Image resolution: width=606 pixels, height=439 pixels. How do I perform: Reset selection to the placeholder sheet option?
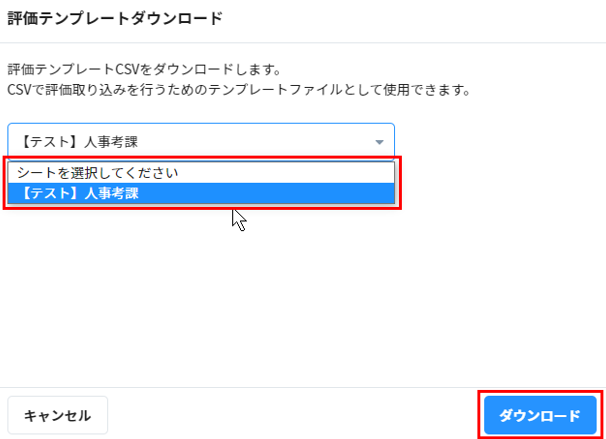pyautogui.click(x=200, y=173)
